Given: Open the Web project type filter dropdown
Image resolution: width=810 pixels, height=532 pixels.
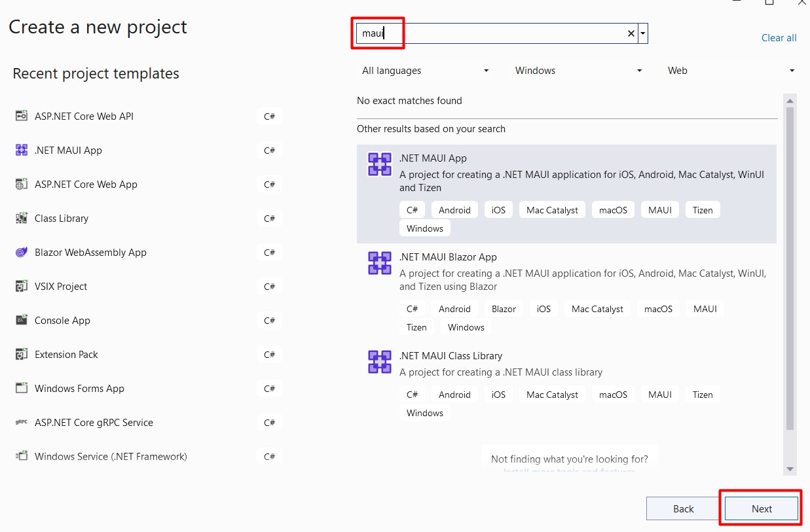Looking at the screenshot, I should [731, 71].
